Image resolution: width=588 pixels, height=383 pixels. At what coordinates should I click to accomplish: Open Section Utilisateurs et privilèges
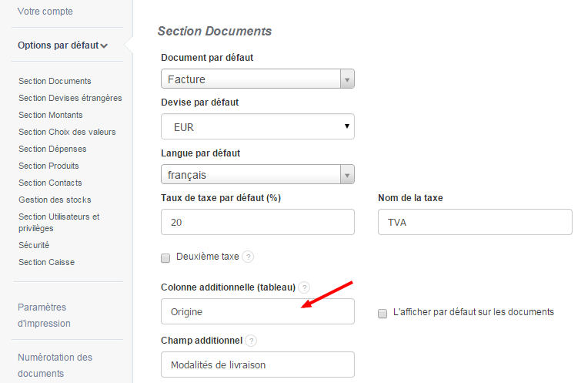coord(58,222)
